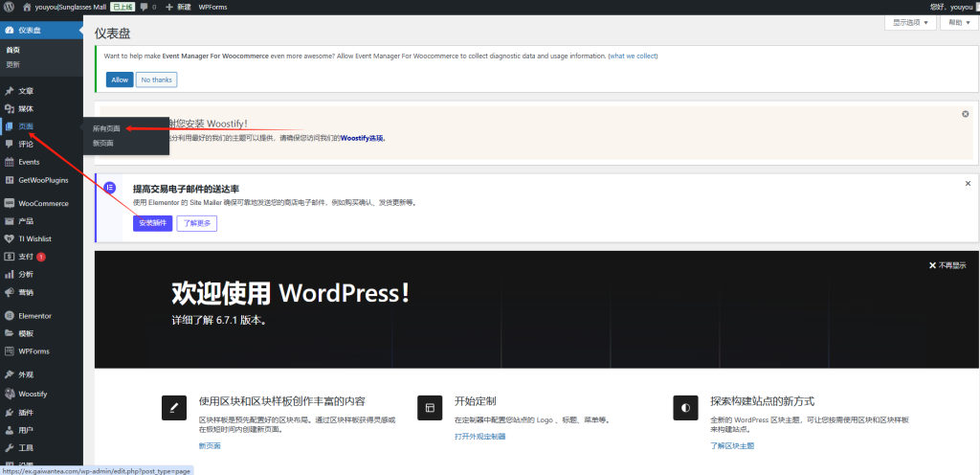Open the 更新 submenu item under Dashboard
Screen dimensions: 980x475
tap(12, 64)
